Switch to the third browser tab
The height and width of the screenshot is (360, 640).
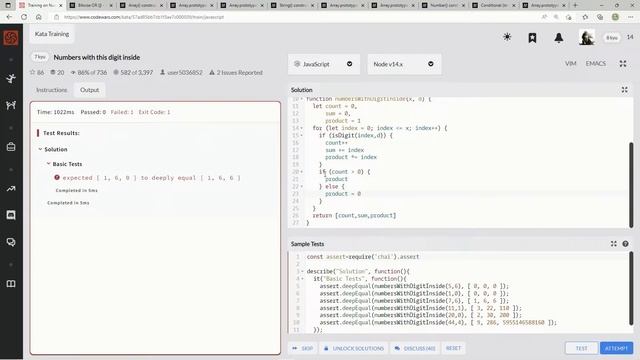pyautogui.click(x=141, y=5)
